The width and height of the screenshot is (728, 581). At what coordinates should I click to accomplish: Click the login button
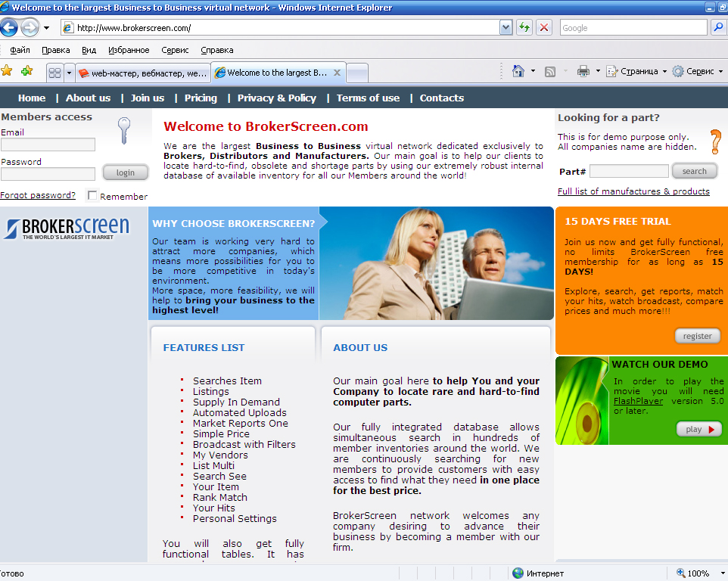pyautogui.click(x=126, y=172)
